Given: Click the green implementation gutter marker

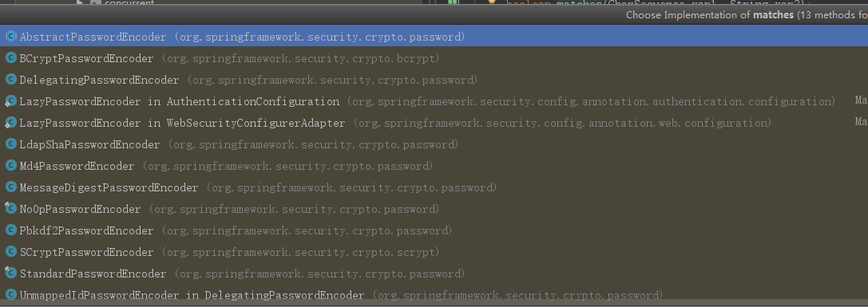Looking at the screenshot, I should [453, 2].
